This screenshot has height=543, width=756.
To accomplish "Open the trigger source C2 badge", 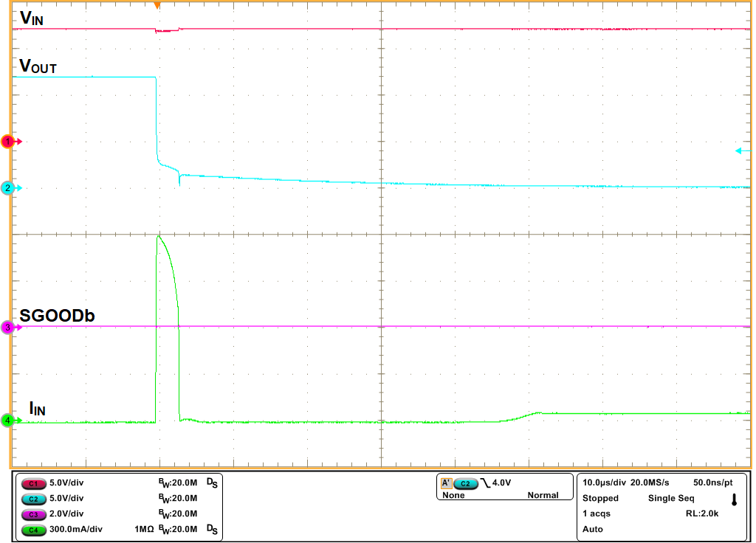I will pyautogui.click(x=465, y=483).
